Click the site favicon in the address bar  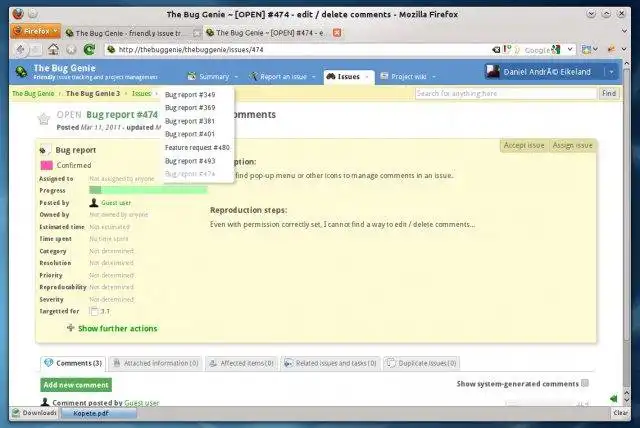click(111, 49)
